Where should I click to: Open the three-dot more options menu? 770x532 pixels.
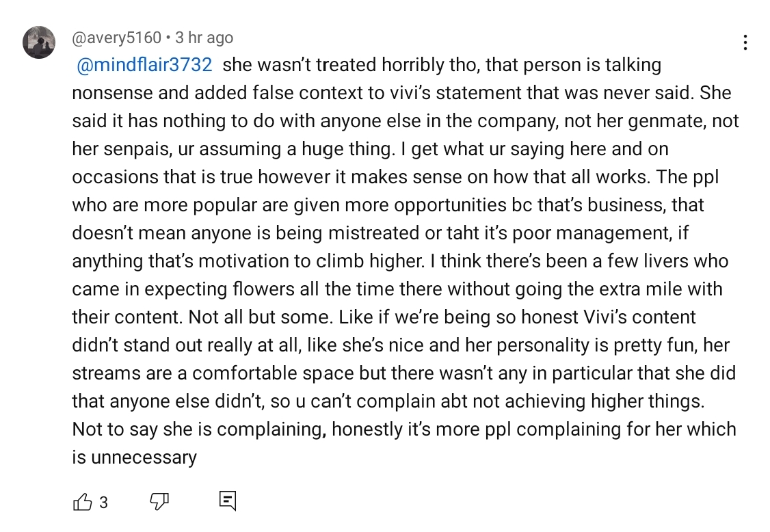[745, 42]
